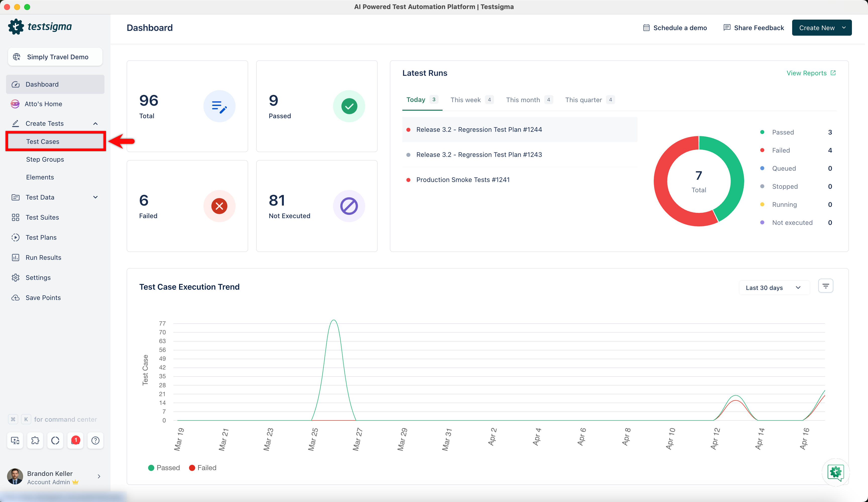
Task: Click Brandon Keller's profile photo
Action: click(15, 476)
